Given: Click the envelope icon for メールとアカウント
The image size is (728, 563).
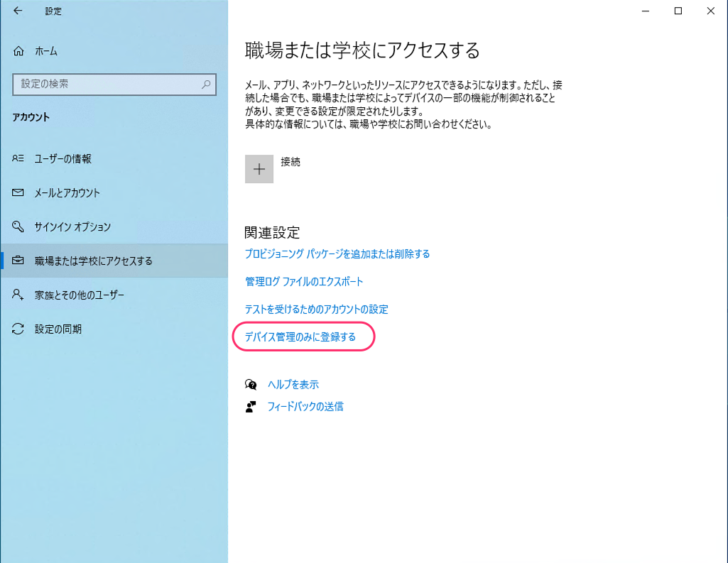Looking at the screenshot, I should 18,193.
